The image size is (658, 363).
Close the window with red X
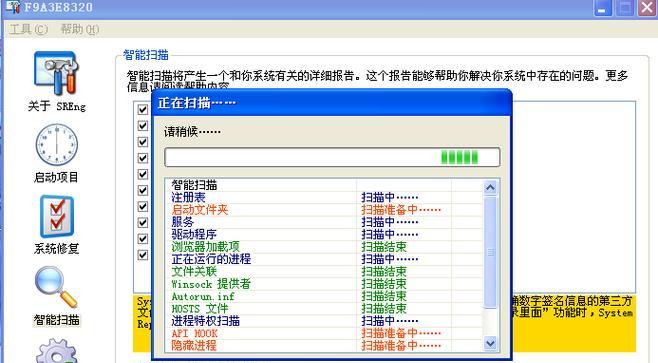(648, 8)
